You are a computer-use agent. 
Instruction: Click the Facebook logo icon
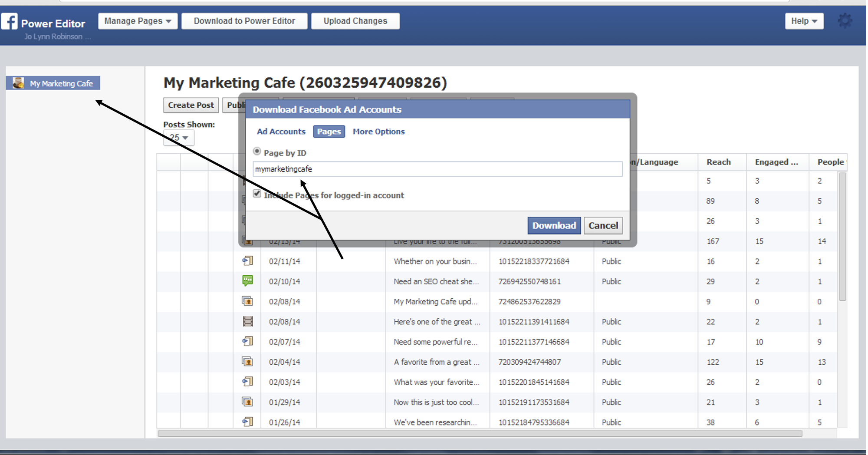(9, 21)
